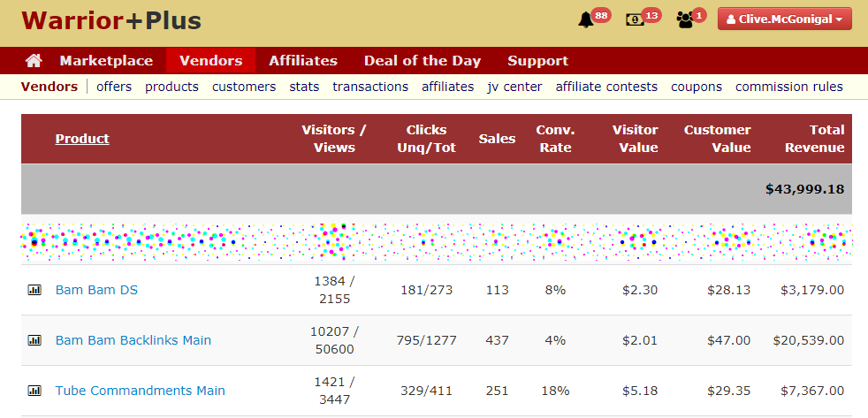The width and height of the screenshot is (868, 418).
Task: Click the Warrior+Plus logo
Action: [x=111, y=21]
